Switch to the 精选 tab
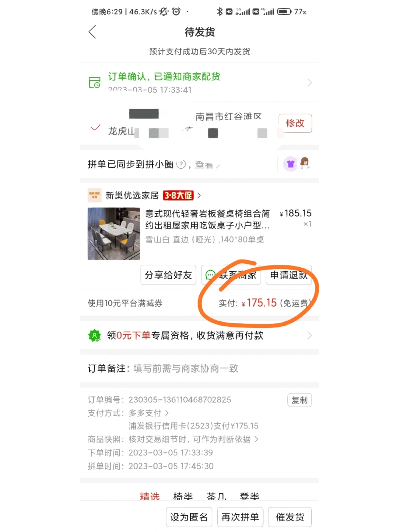This screenshot has height=532, width=399. click(150, 496)
